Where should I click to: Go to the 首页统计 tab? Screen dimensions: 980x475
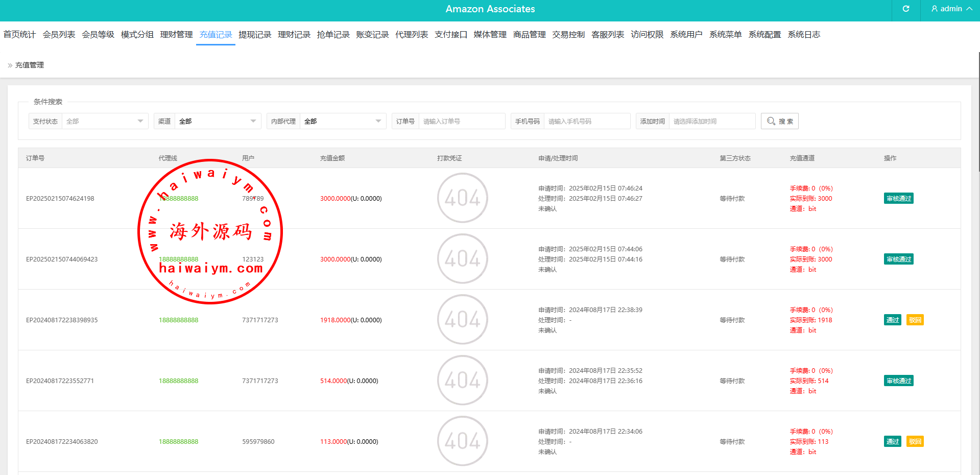coord(19,35)
